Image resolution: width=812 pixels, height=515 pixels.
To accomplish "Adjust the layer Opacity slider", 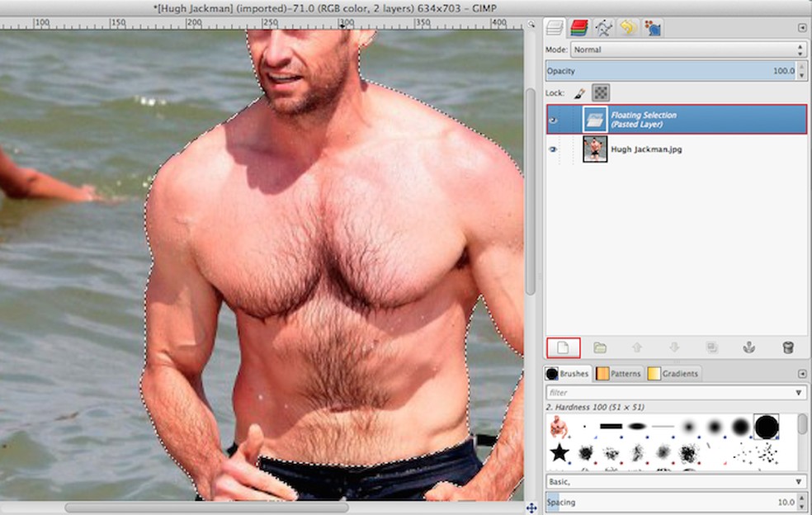I will pos(671,71).
